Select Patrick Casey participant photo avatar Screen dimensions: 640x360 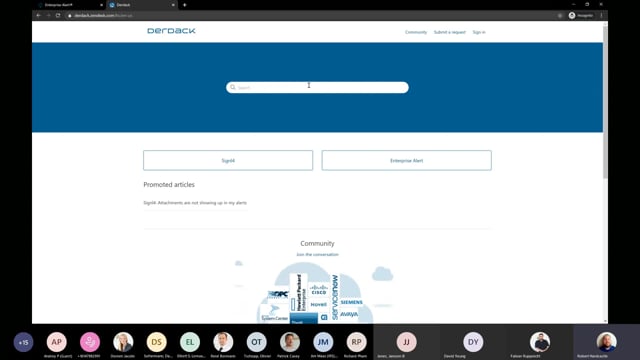coord(290,342)
